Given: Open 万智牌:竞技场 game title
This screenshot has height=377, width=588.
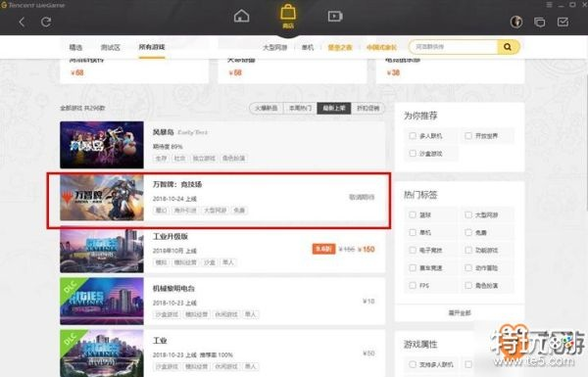Looking at the screenshot, I should (x=177, y=184).
